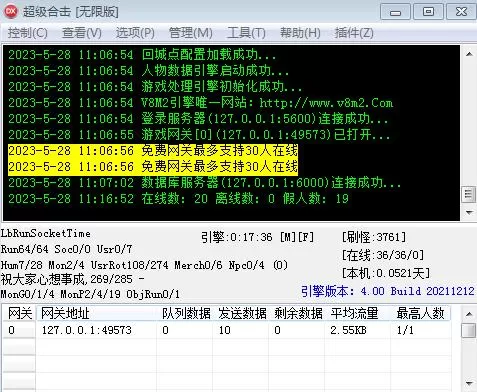Click the 最高人数 column header
Screen dimensions: 477x392
[421, 313]
